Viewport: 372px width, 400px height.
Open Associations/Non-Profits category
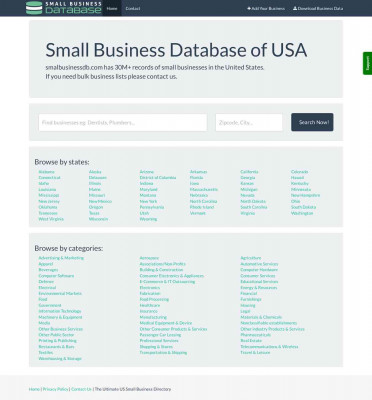click(163, 264)
